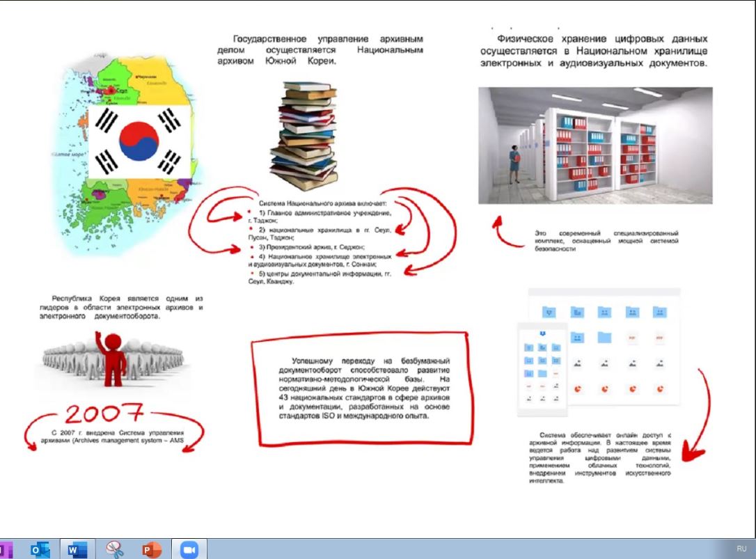Image resolution: width=756 pixels, height=559 pixels.
Task: Select the Система обеспечивает онлайн доступ paragraph
Action: 599,458
